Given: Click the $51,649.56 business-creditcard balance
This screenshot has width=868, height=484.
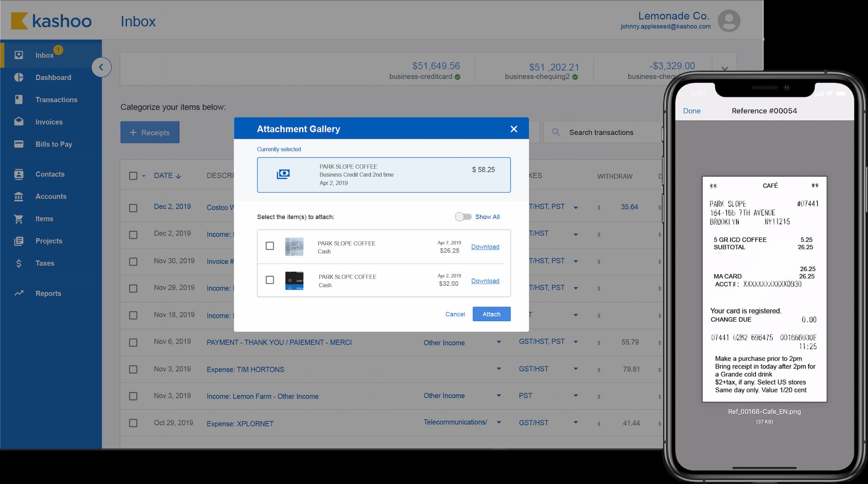Looking at the screenshot, I should (x=436, y=66).
